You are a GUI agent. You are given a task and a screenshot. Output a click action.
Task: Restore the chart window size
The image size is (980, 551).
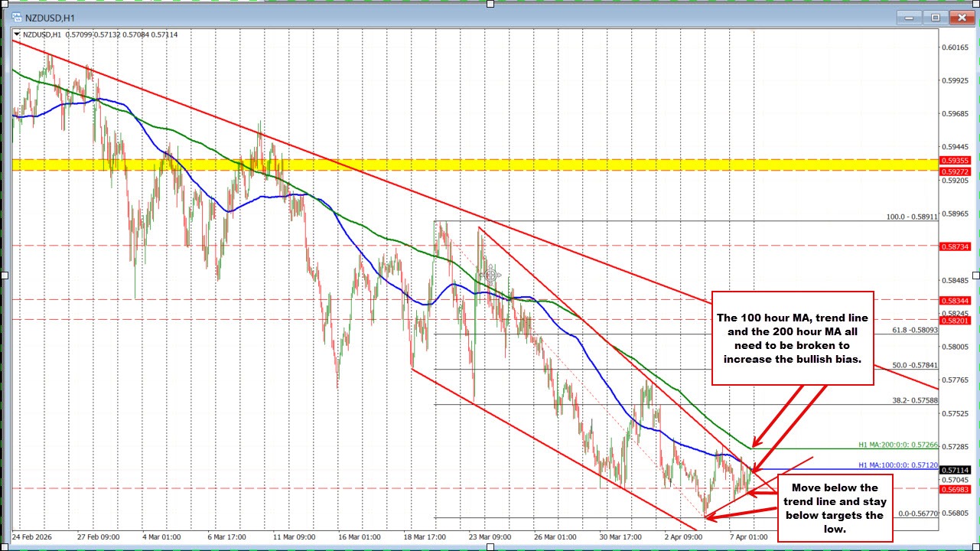(x=934, y=17)
